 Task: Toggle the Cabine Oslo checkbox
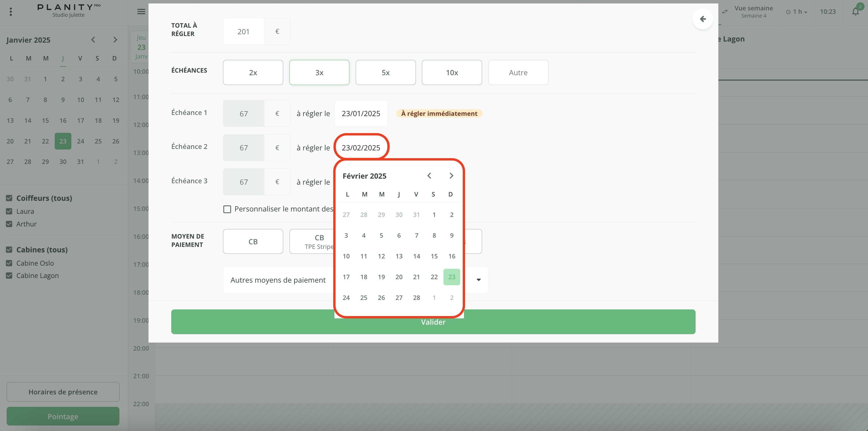click(9, 263)
